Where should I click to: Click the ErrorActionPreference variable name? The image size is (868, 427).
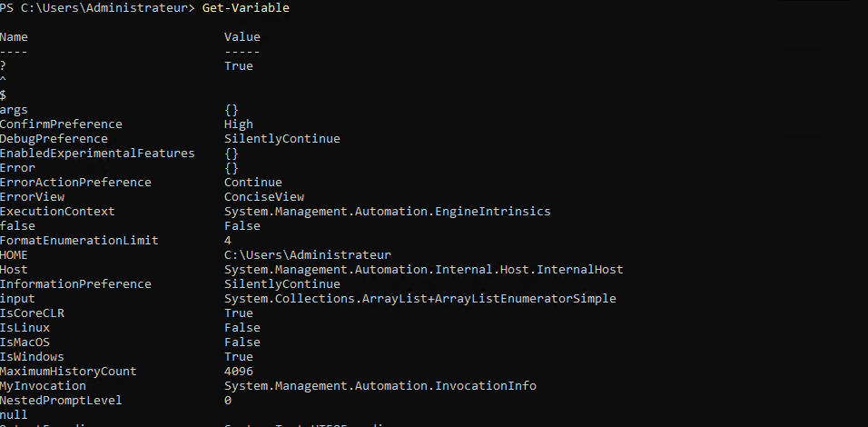[75, 183]
